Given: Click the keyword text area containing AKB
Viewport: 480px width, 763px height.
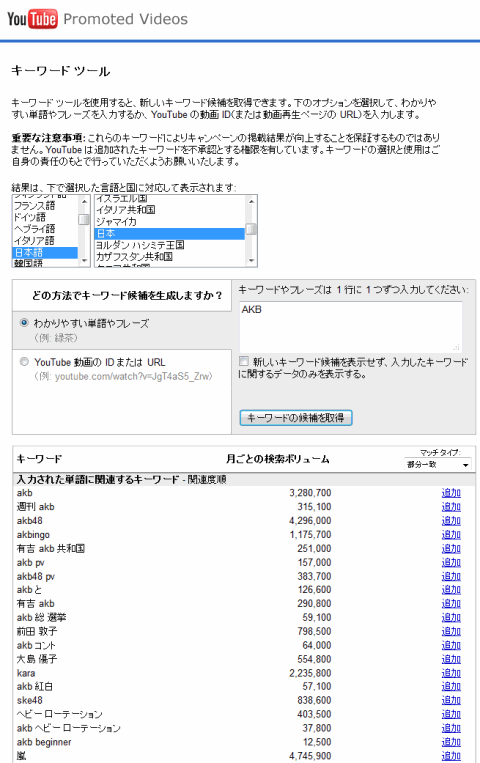Looking at the screenshot, I should tap(351, 327).
